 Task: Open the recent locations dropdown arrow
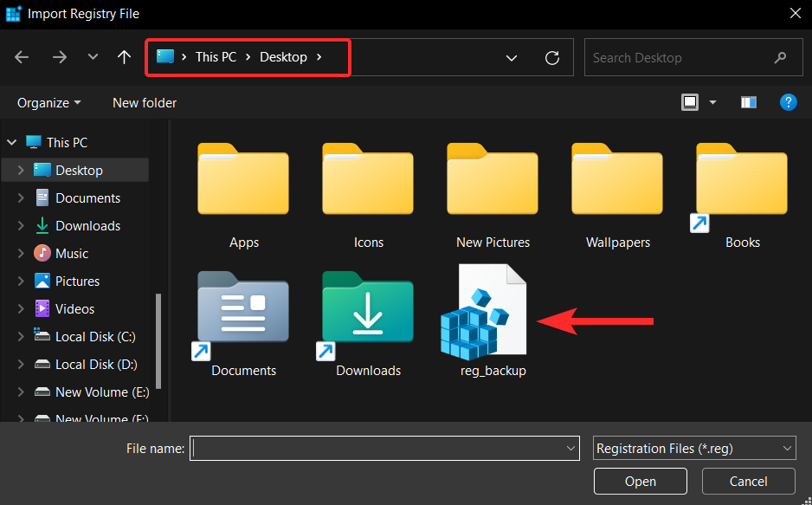click(x=93, y=57)
